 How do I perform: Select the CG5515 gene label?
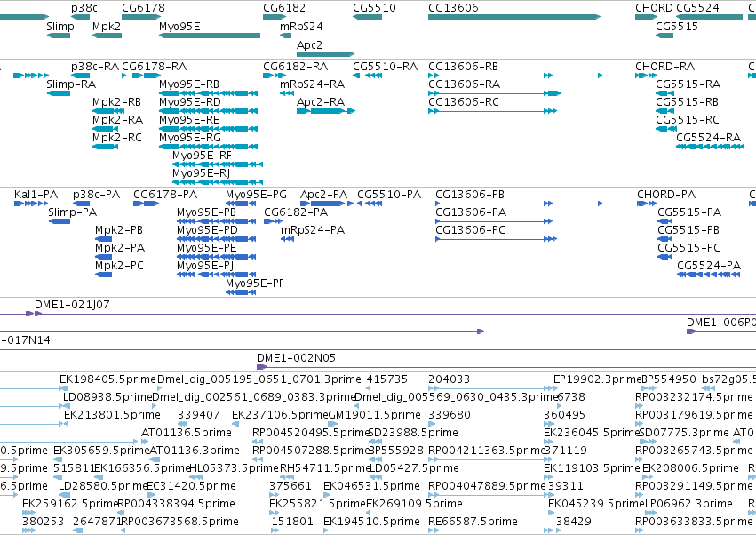(676, 27)
